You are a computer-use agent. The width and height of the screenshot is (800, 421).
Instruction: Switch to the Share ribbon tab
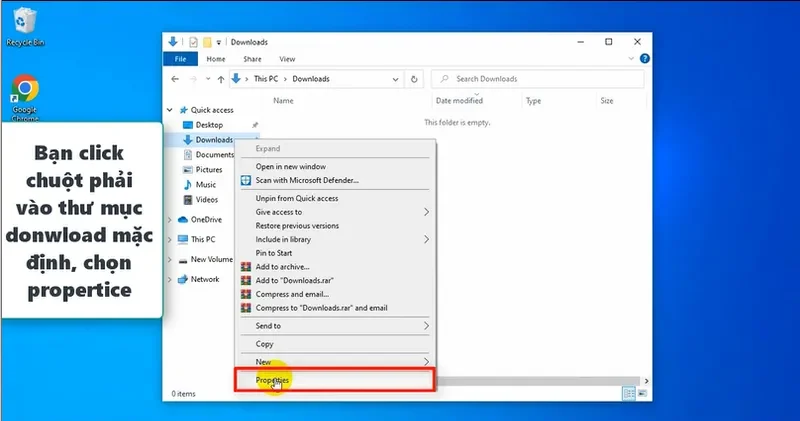pyautogui.click(x=252, y=59)
